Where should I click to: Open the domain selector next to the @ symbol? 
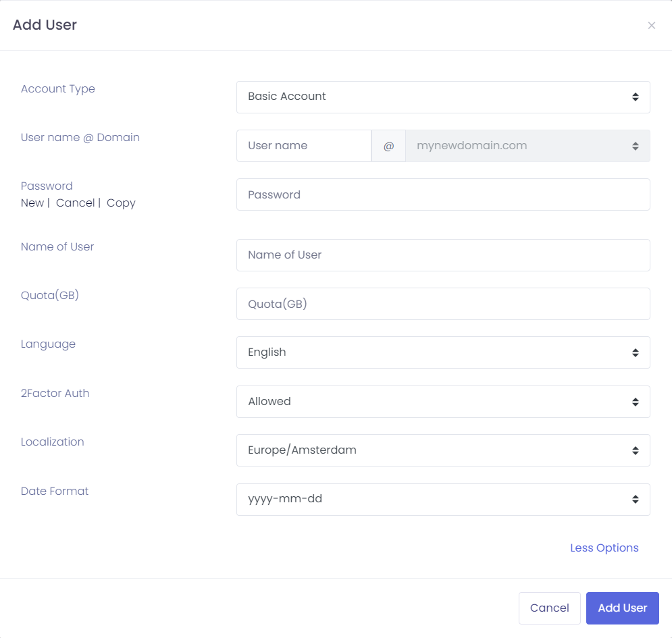coord(527,145)
